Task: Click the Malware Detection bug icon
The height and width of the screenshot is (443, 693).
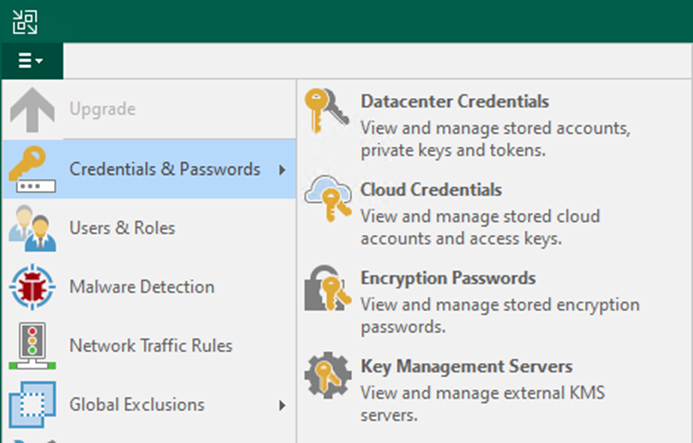Action: pos(32,286)
